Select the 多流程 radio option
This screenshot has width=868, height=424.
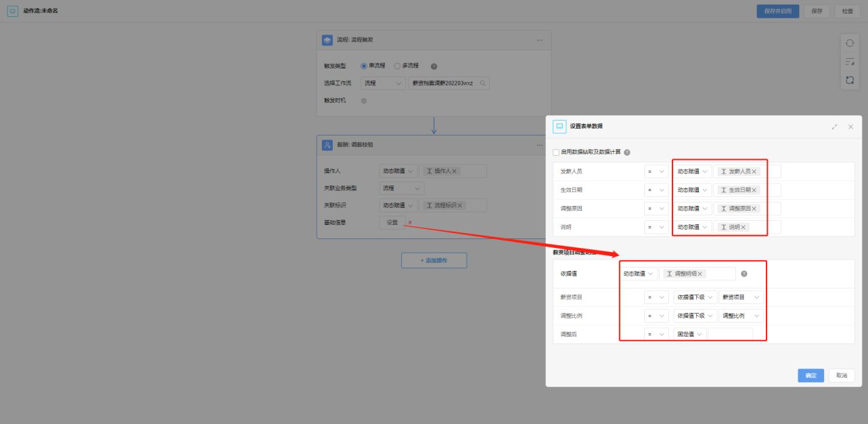click(397, 66)
